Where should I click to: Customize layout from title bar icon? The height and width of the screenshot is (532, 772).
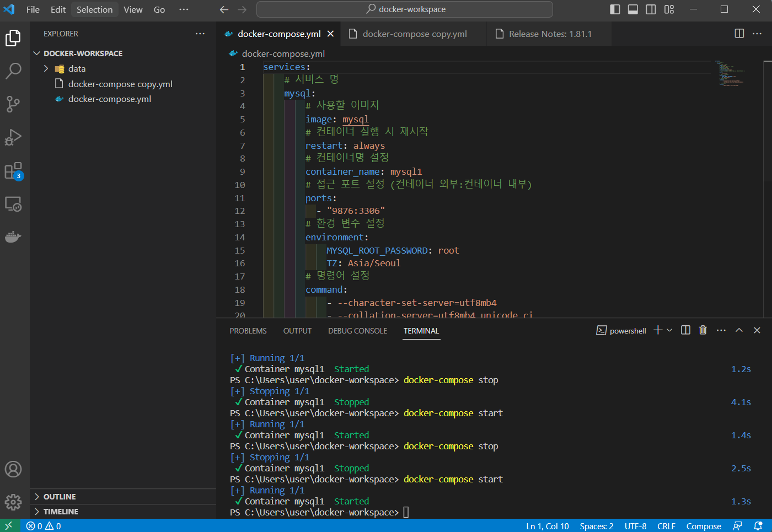[669, 9]
